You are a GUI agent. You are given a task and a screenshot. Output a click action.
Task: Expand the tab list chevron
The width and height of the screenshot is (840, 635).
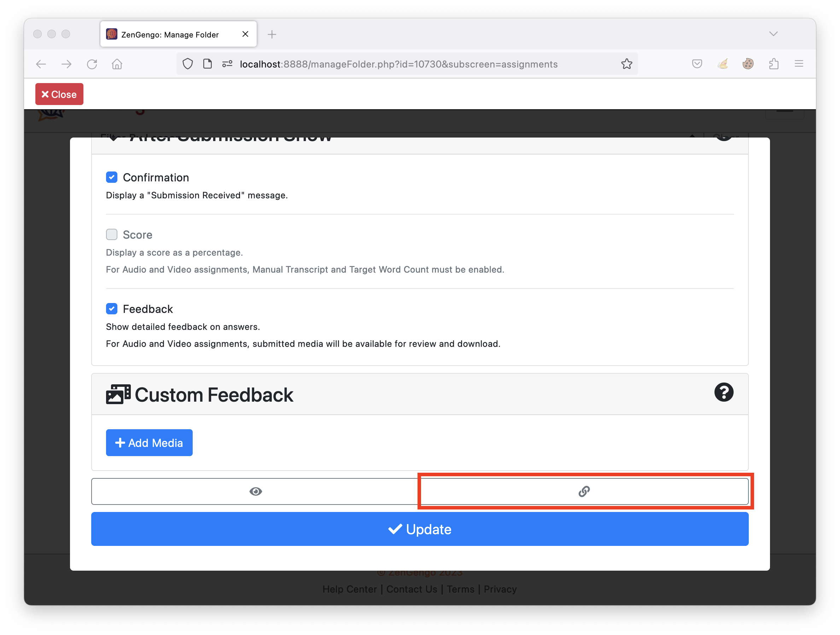pyautogui.click(x=773, y=34)
